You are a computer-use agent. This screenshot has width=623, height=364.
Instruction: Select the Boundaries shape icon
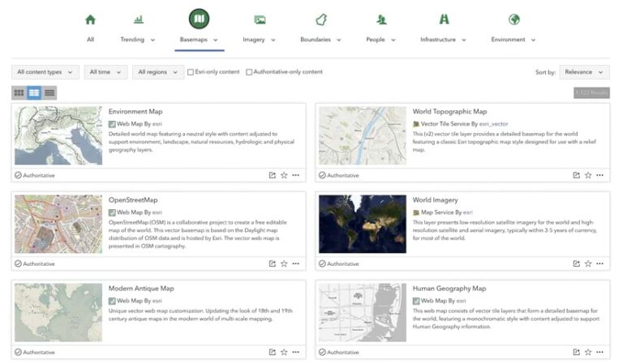321,19
